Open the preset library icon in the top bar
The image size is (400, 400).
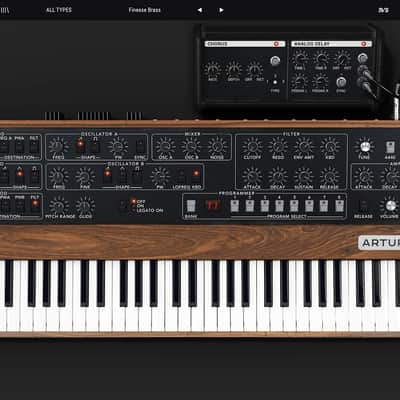[x=5, y=10]
